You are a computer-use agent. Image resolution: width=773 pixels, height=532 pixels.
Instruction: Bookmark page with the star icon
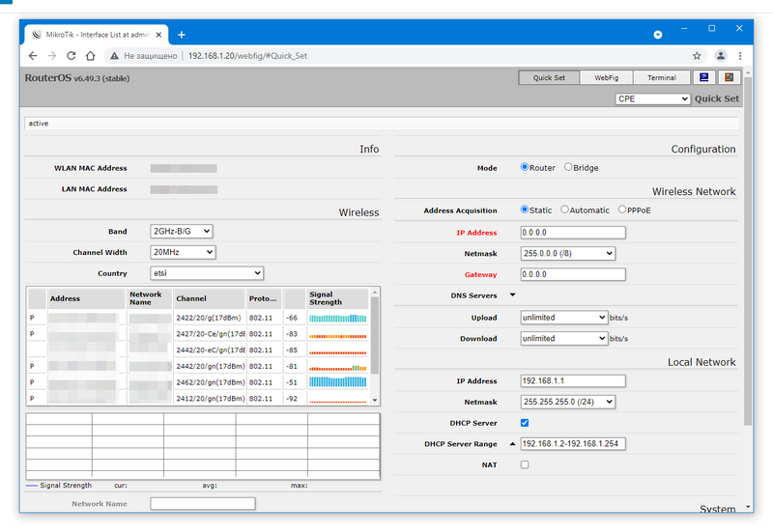[697, 56]
